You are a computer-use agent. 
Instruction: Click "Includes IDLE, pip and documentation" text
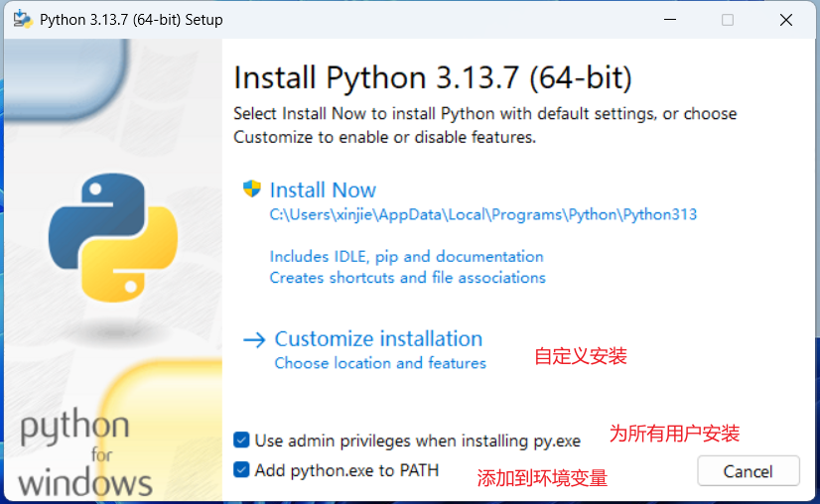click(x=406, y=257)
